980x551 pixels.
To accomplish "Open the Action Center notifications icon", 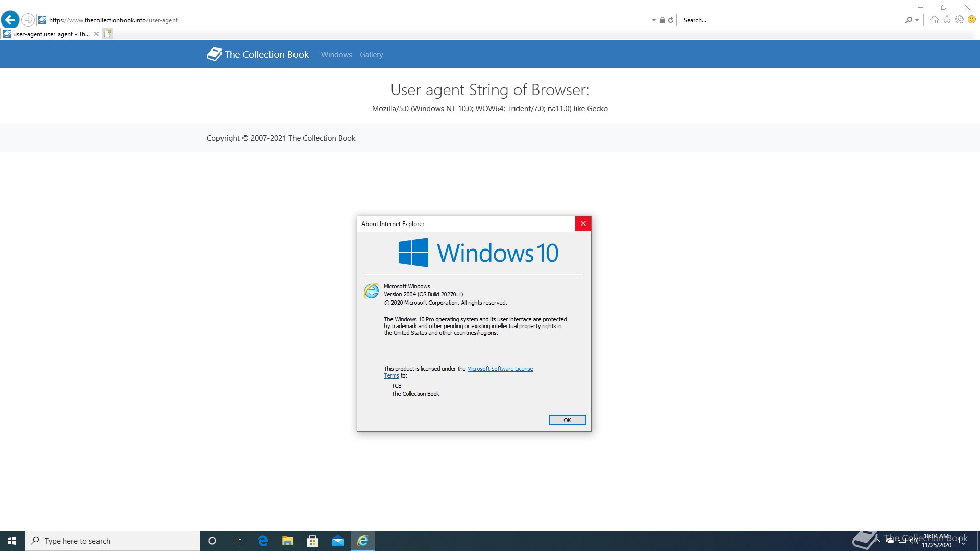I will 963,541.
